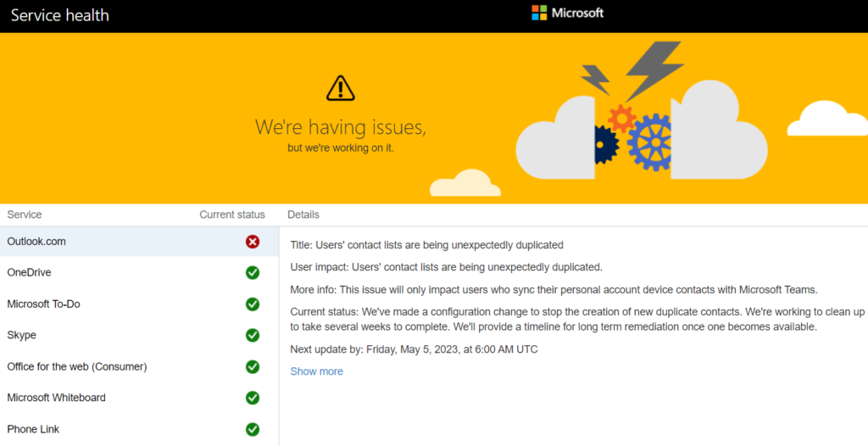Click the Microsoft logo in the header
This screenshot has width=868, height=446.
[x=567, y=13]
